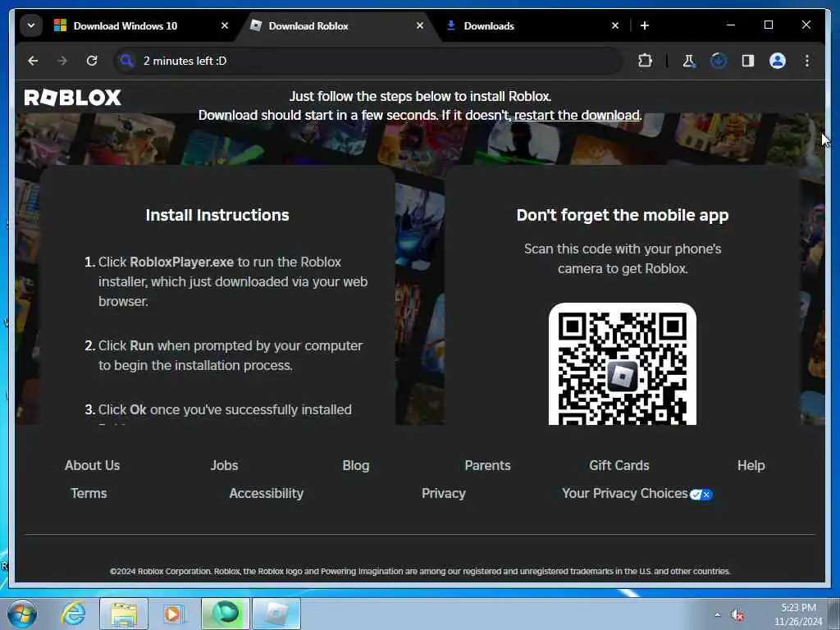
Task: Reload the current page
Action: tap(92, 61)
